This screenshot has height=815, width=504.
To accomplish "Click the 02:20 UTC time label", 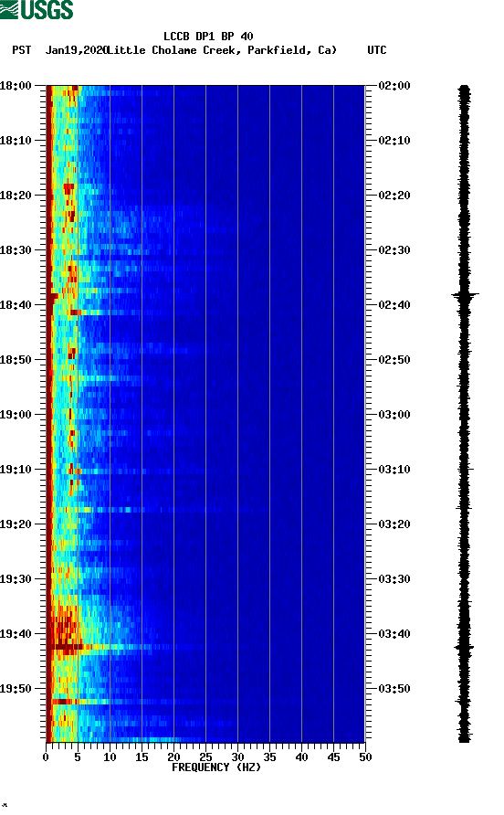I will point(394,196).
